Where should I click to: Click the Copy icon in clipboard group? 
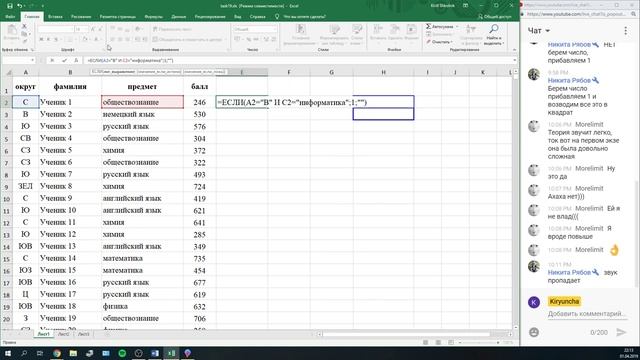(24, 34)
